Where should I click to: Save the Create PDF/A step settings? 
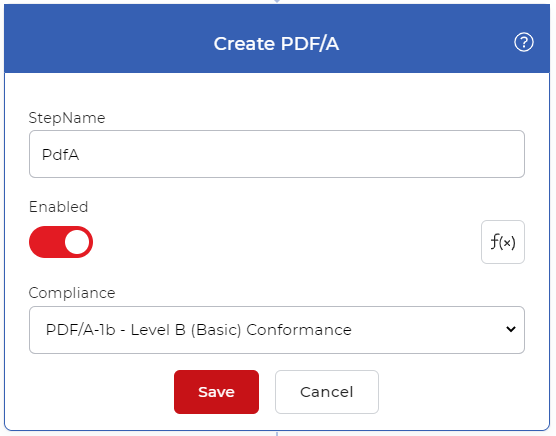[x=216, y=392]
